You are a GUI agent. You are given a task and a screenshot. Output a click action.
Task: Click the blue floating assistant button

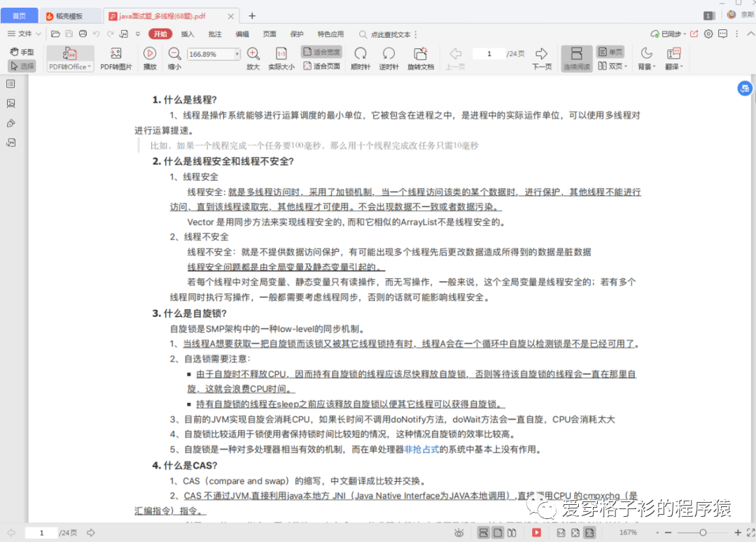pyautogui.click(x=745, y=89)
